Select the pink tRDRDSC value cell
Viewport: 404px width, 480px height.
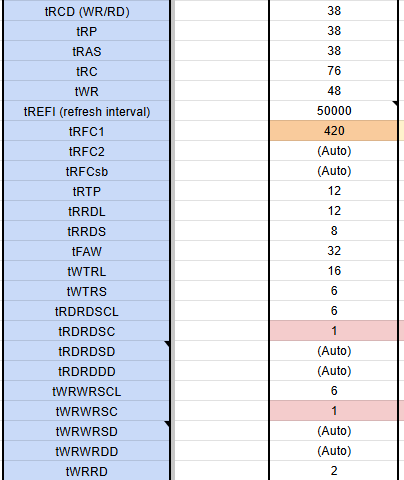point(334,331)
